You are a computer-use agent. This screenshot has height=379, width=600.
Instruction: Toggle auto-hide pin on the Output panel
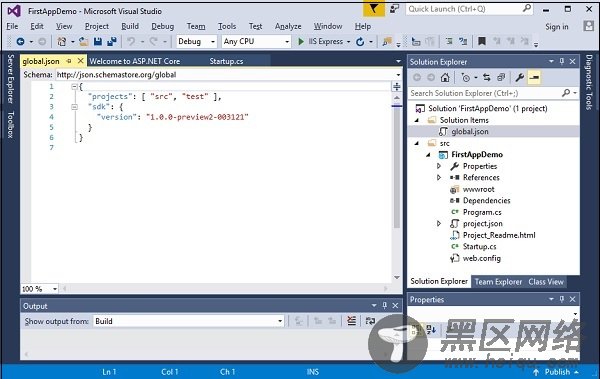[385, 305]
